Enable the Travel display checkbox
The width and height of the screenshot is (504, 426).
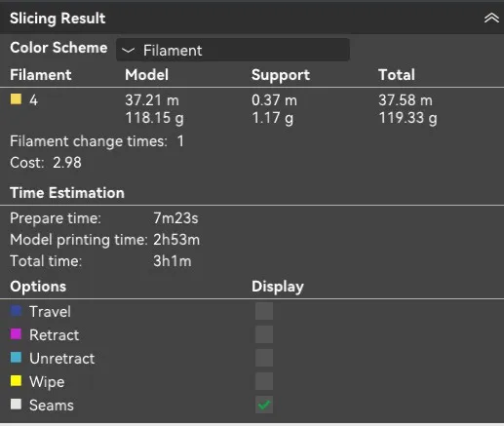click(x=264, y=311)
